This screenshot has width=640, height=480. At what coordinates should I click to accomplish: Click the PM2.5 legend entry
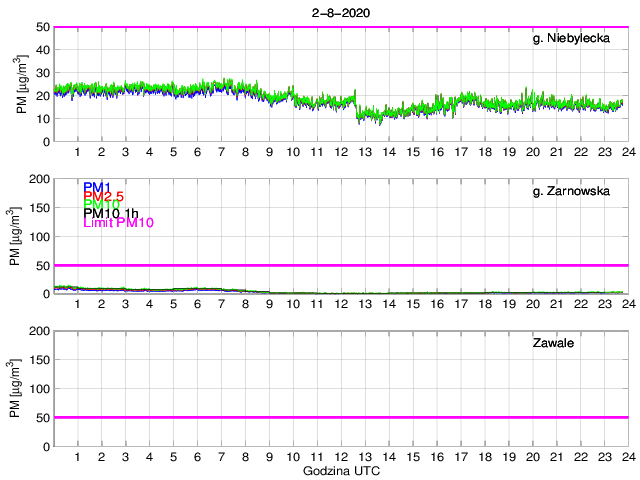[x=103, y=196]
